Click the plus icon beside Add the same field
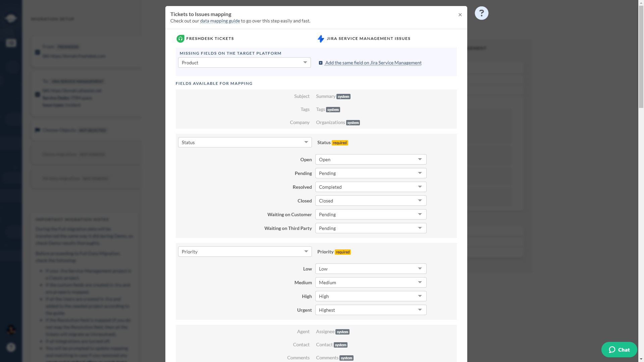 [x=321, y=63]
